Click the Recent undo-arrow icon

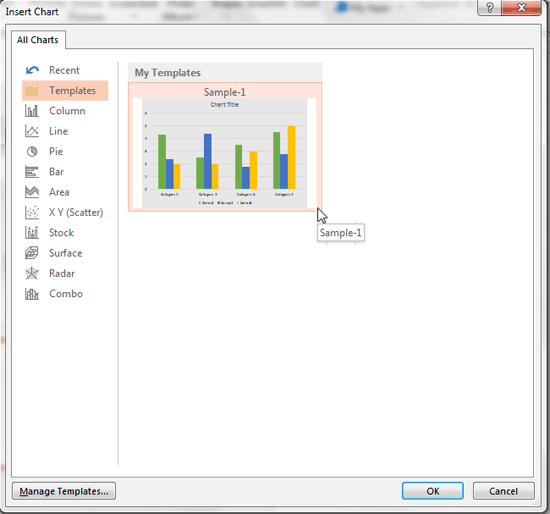tap(32, 70)
